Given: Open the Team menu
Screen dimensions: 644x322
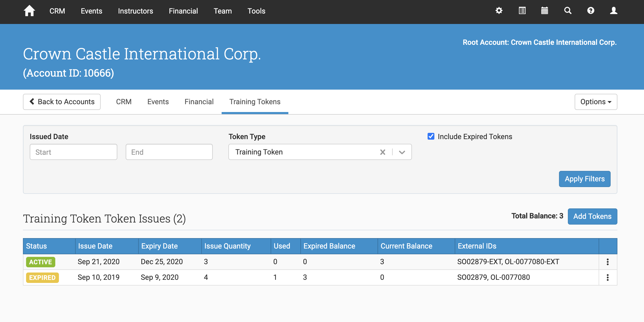Looking at the screenshot, I should pyautogui.click(x=223, y=11).
